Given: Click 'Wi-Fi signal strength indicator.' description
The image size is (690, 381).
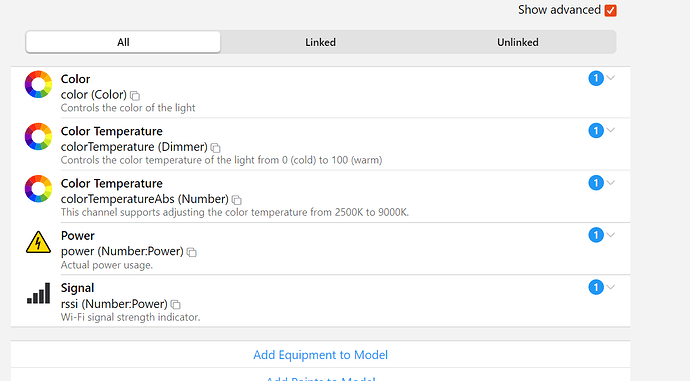Looking at the screenshot, I should point(130,317).
